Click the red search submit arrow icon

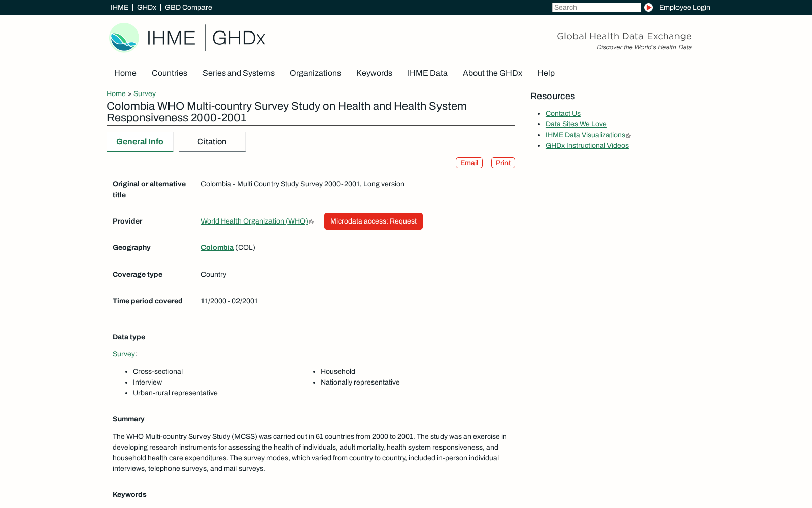tap(648, 8)
